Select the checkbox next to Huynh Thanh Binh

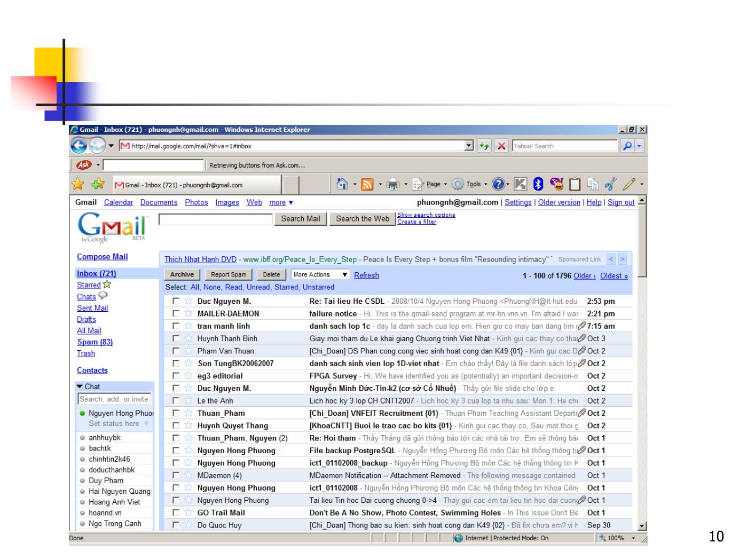coord(176,338)
